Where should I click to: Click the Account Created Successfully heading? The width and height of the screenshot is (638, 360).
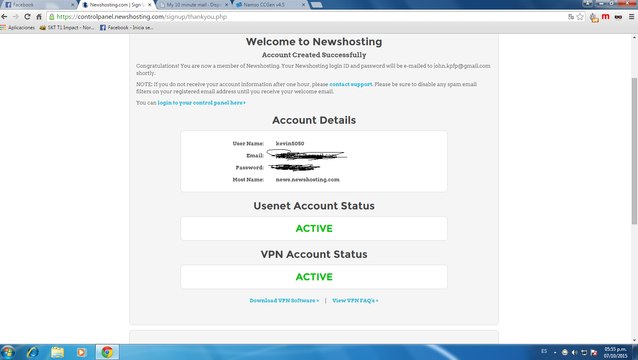pyautogui.click(x=314, y=55)
